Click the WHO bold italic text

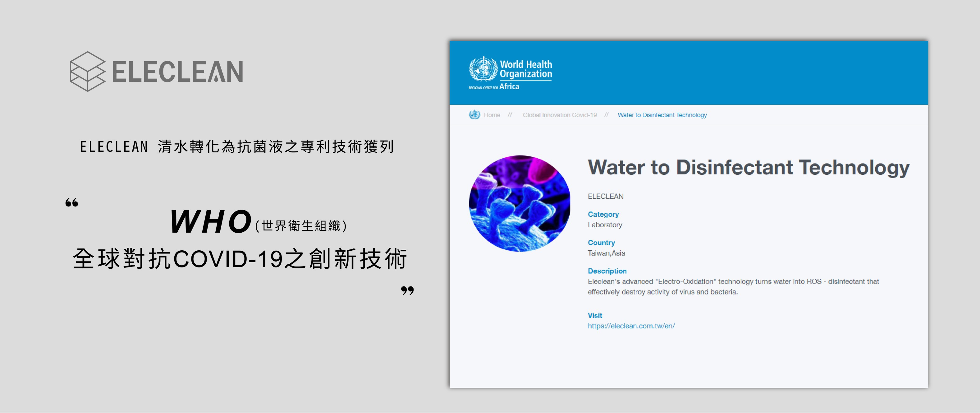[211, 221]
